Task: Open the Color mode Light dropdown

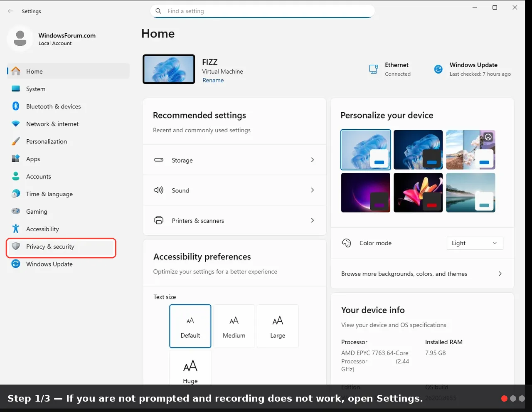Action: pyautogui.click(x=475, y=243)
